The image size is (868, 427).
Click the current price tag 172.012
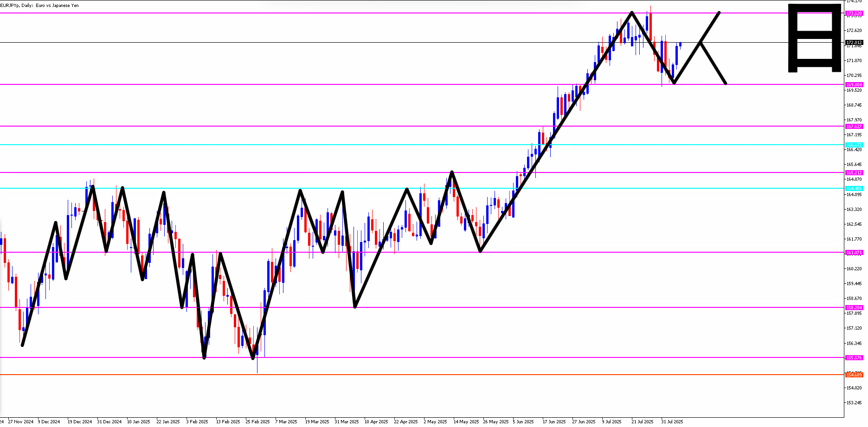click(x=854, y=42)
